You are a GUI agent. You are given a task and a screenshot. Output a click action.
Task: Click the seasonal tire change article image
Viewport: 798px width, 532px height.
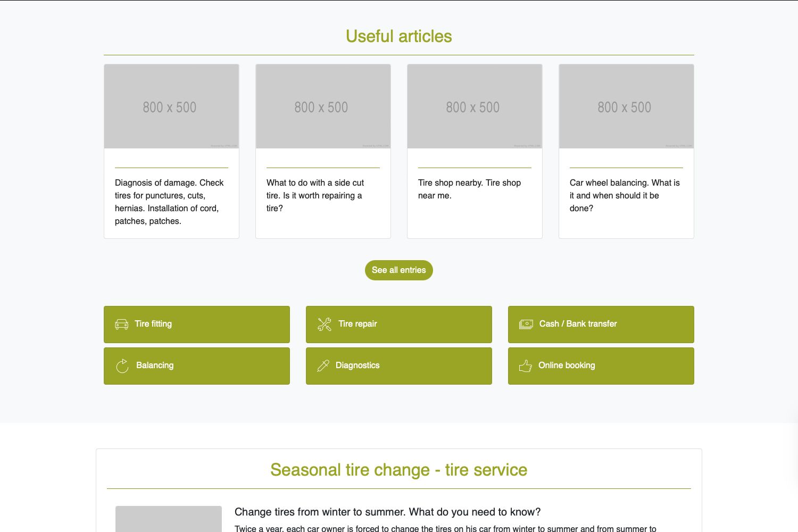(x=169, y=519)
